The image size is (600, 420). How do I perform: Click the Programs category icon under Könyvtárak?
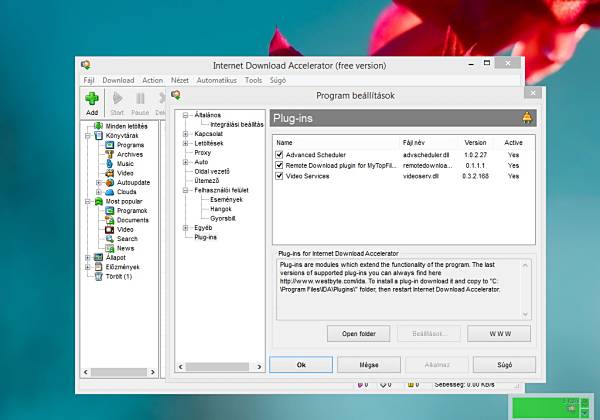[109, 145]
